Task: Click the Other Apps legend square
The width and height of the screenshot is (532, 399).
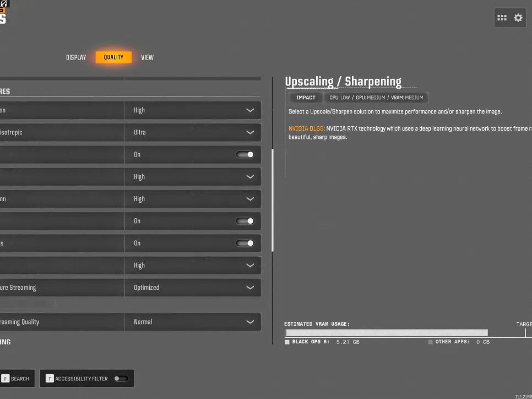Action: point(430,342)
